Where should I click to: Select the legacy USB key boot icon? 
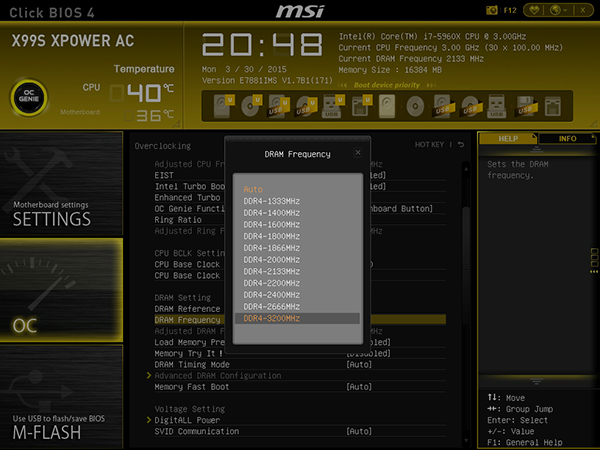click(496, 106)
